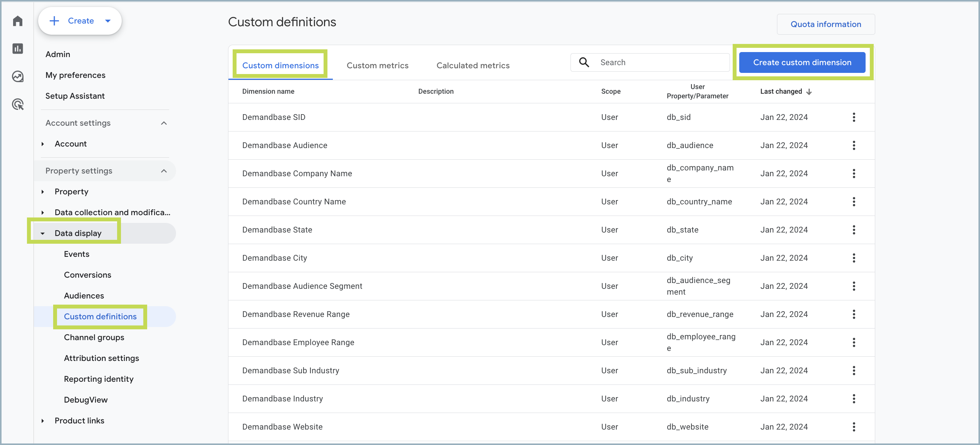Click the db_website parameter value

pos(688,427)
